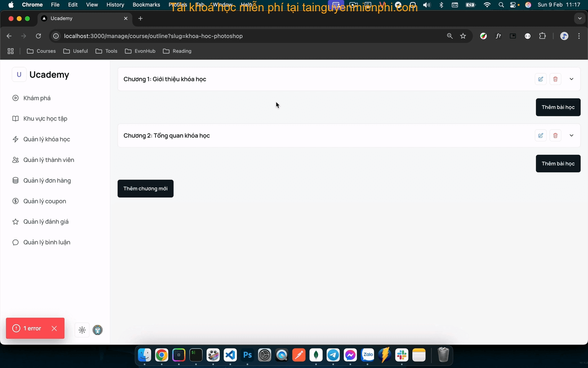Open the user avatar in sidebar
Image resolution: width=588 pixels, height=368 pixels.
point(98,330)
